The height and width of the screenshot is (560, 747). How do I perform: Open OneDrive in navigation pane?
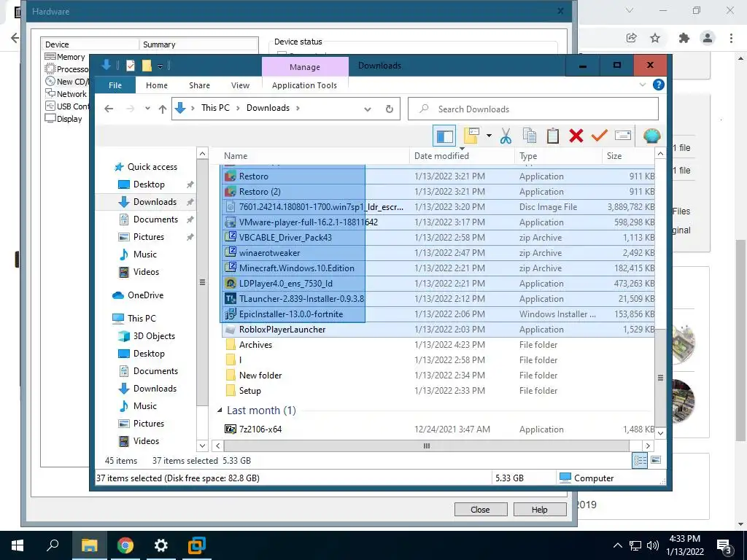pos(145,295)
